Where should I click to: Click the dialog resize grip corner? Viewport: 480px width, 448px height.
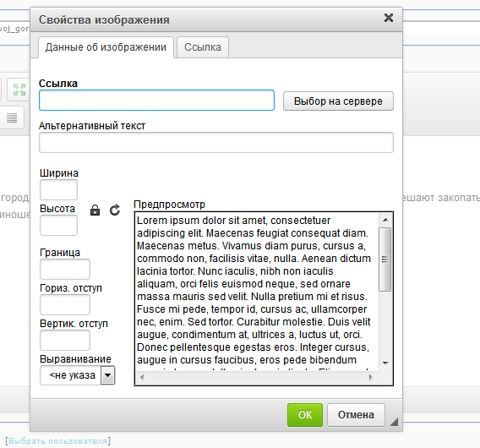(394, 422)
